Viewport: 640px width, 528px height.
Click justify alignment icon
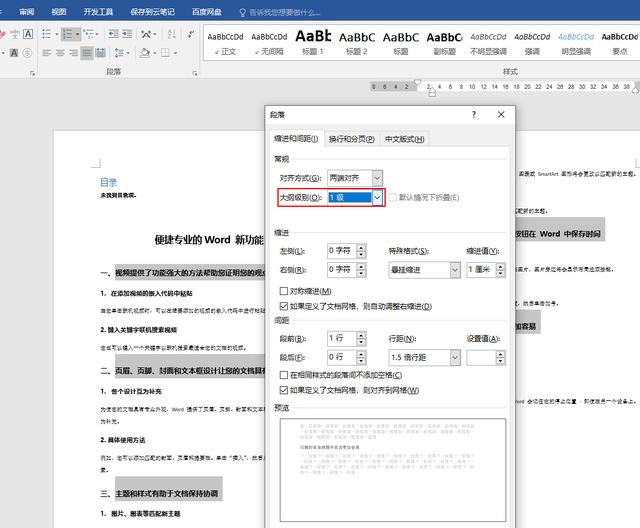pos(87,53)
